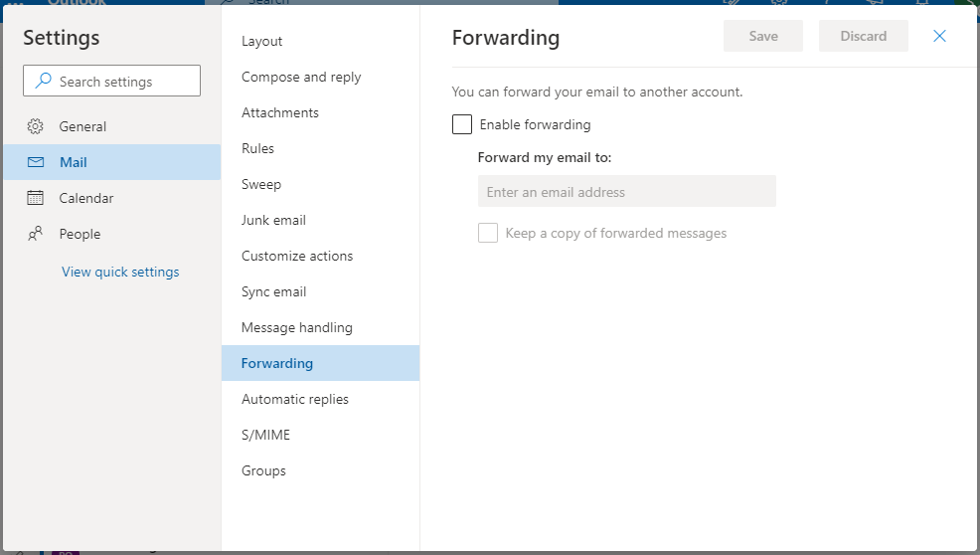Open the Layout settings section

click(262, 41)
